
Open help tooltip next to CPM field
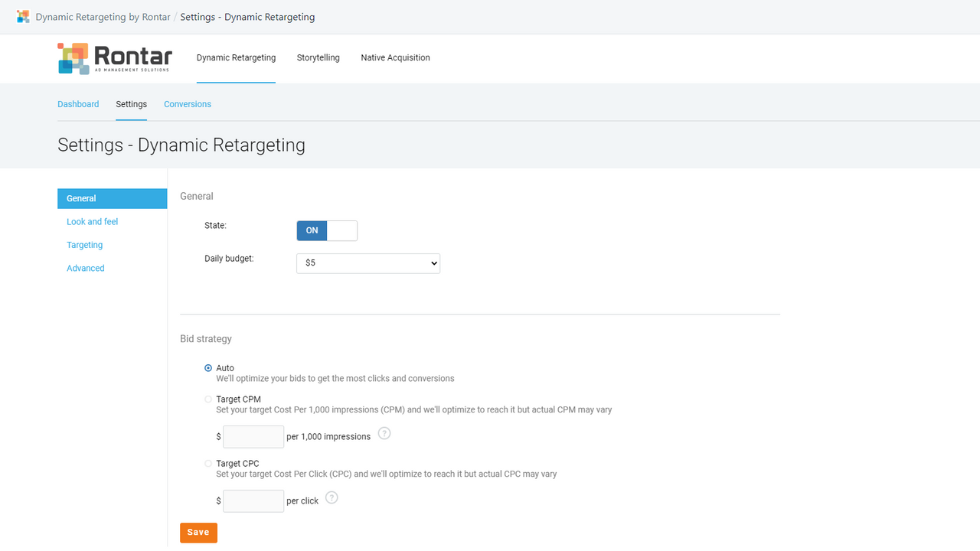(x=384, y=433)
